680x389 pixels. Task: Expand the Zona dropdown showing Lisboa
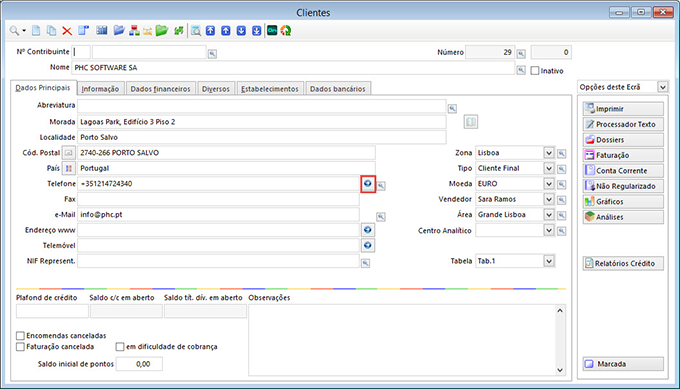549,153
